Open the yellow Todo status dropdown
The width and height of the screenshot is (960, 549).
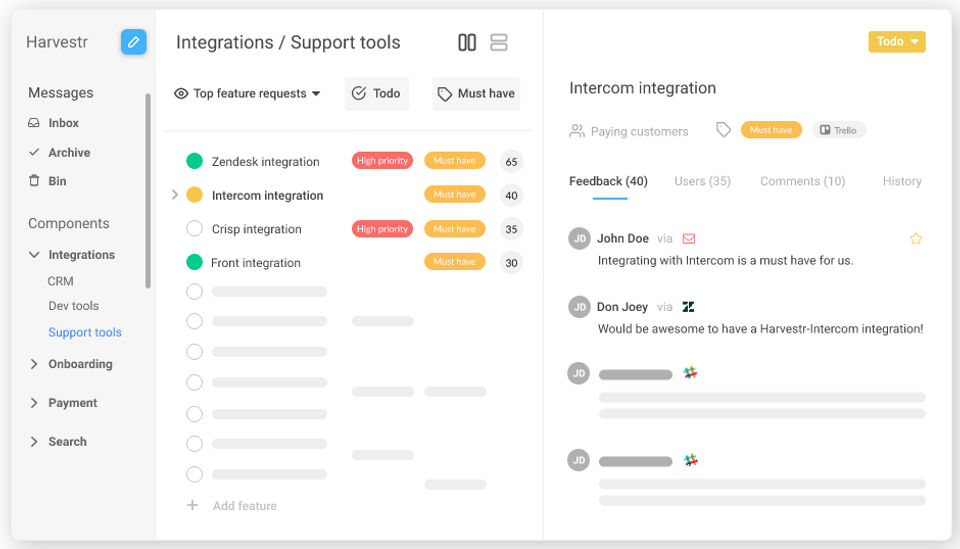[896, 42]
